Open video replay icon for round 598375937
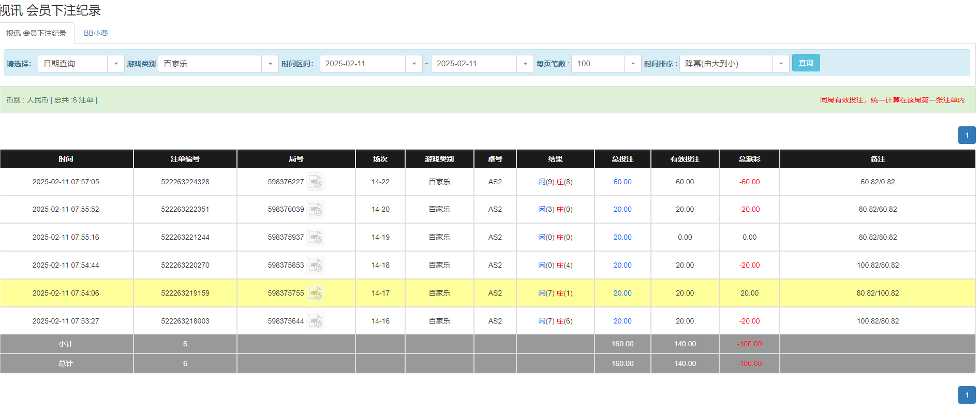This screenshot has height=411, width=980. click(x=315, y=238)
